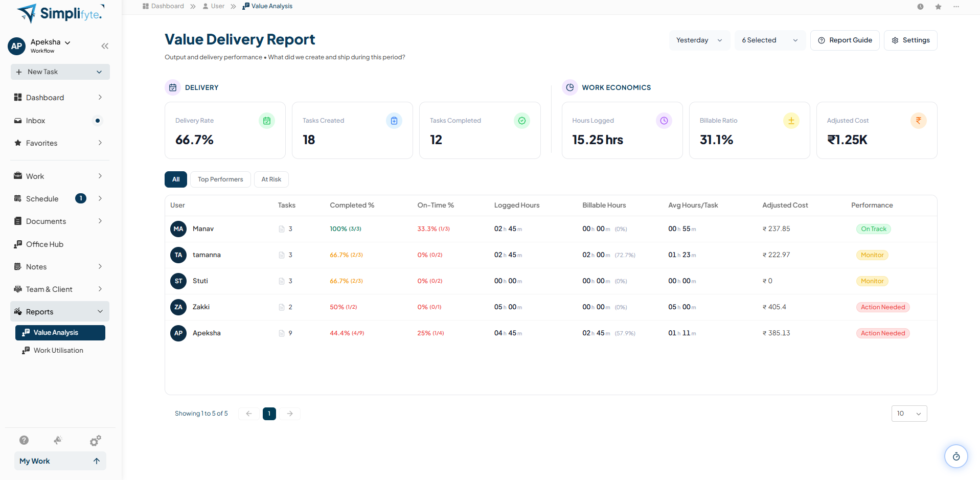
Task: Open the help question mark icon
Action: point(24,440)
